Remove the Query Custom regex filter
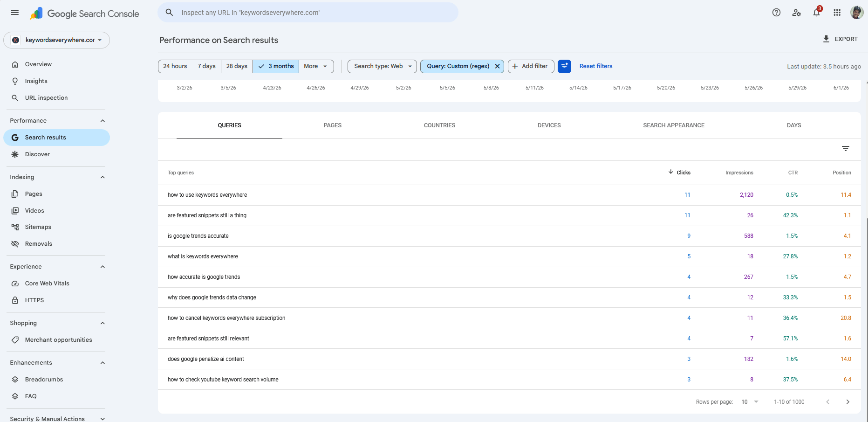 click(497, 66)
